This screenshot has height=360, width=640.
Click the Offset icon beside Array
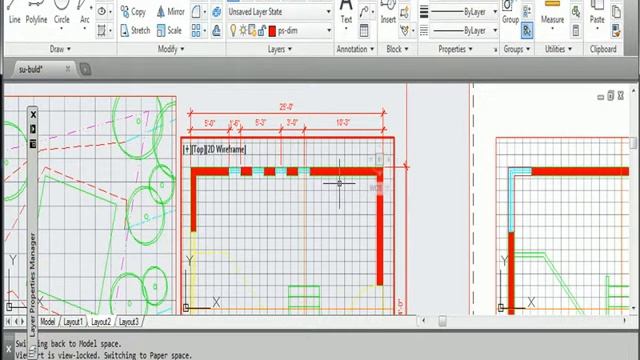point(217,30)
